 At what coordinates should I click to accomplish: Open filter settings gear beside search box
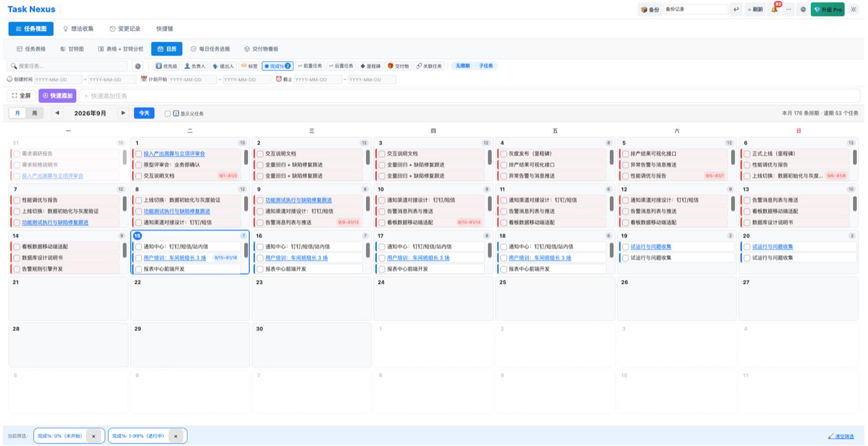click(138, 66)
